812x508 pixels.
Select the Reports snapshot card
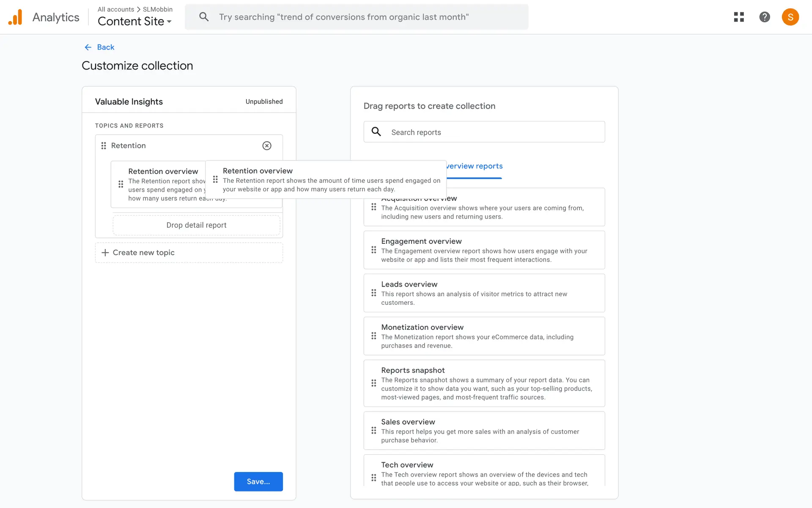pos(484,384)
